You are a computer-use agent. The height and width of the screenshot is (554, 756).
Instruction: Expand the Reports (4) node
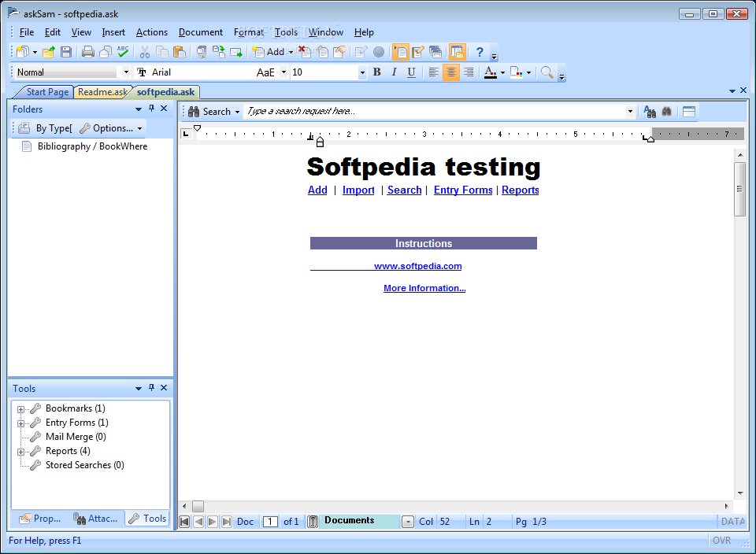coord(20,452)
